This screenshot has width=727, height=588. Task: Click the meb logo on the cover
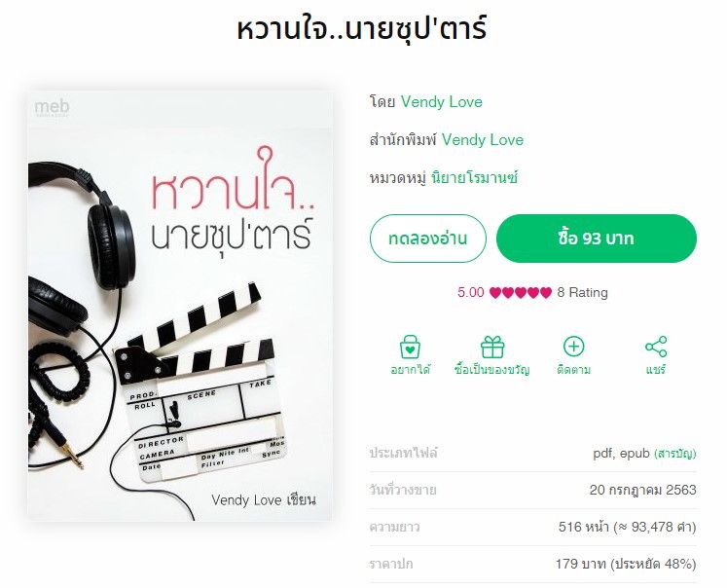(52, 108)
